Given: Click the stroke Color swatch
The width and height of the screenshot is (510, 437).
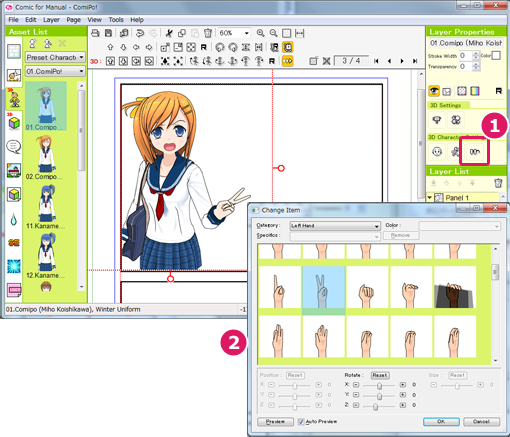Looking at the screenshot, I should point(496,55).
